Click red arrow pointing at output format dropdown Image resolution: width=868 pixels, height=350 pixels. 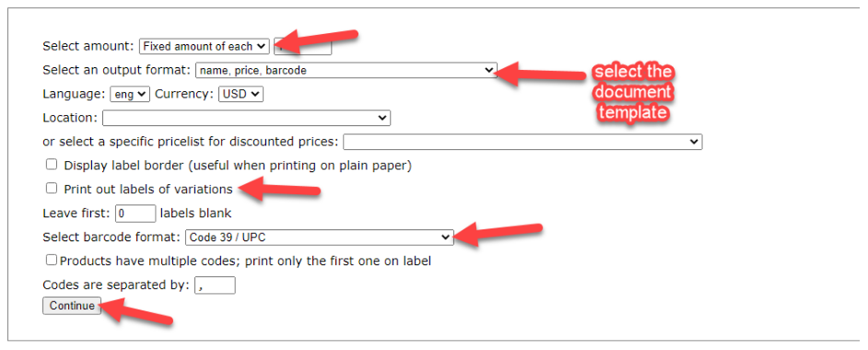[x=542, y=74]
